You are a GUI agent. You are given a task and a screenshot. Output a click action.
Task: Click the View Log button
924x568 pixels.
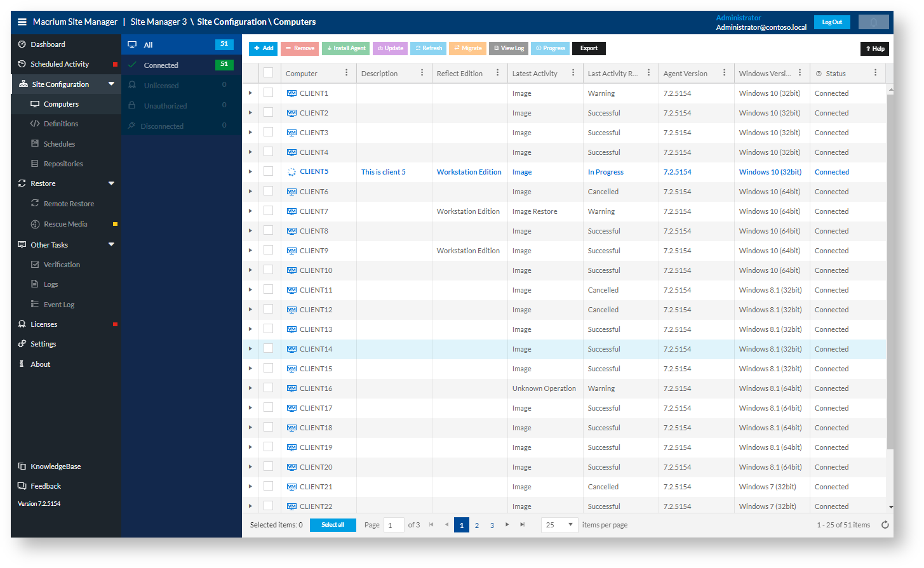click(508, 48)
